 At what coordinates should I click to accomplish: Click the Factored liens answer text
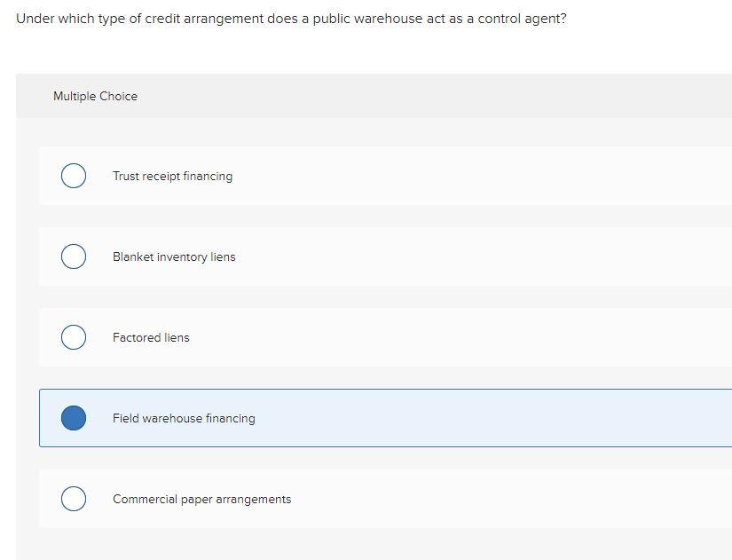click(x=151, y=337)
